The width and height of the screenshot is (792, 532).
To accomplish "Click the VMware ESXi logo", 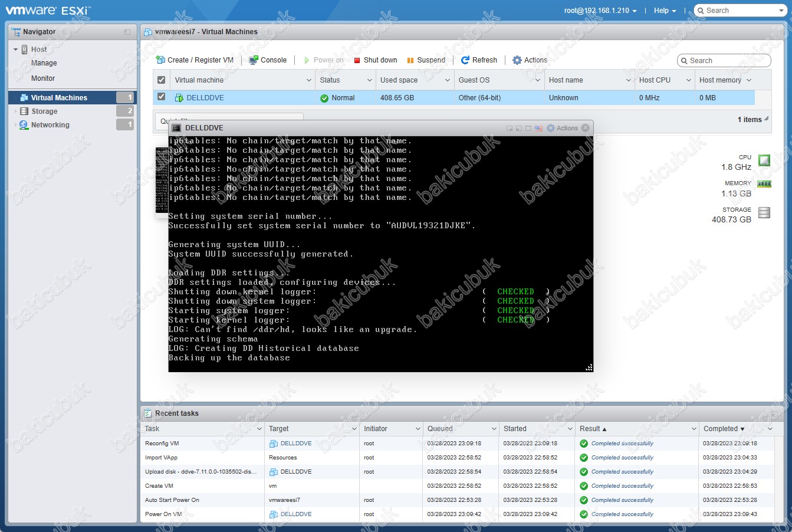I will tap(48, 10).
